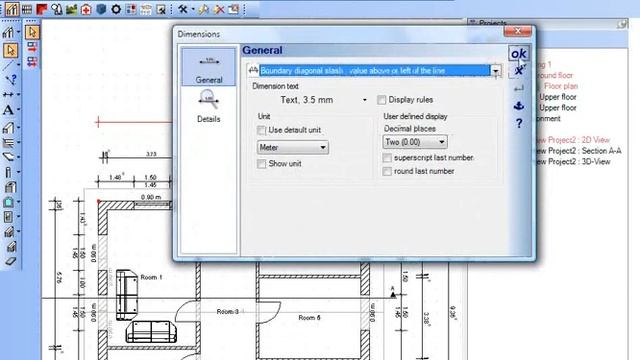Select the Text tool letter A

click(8, 110)
